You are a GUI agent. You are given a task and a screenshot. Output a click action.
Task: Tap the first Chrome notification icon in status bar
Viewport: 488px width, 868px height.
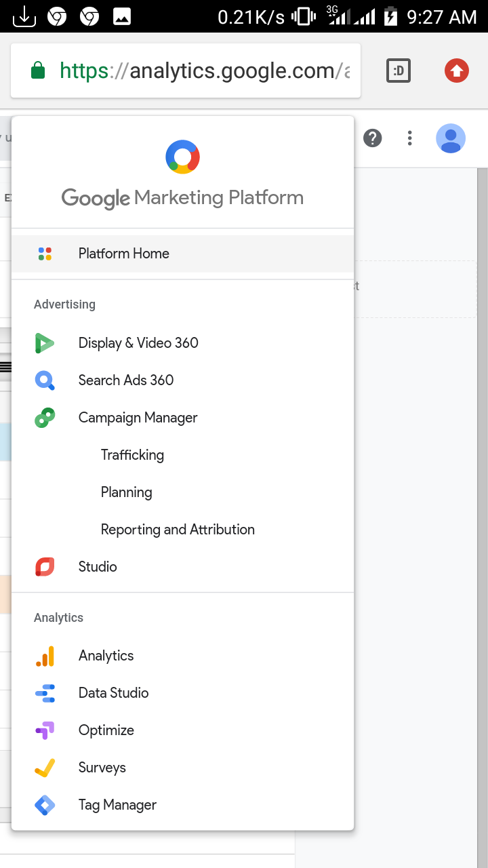tap(57, 16)
